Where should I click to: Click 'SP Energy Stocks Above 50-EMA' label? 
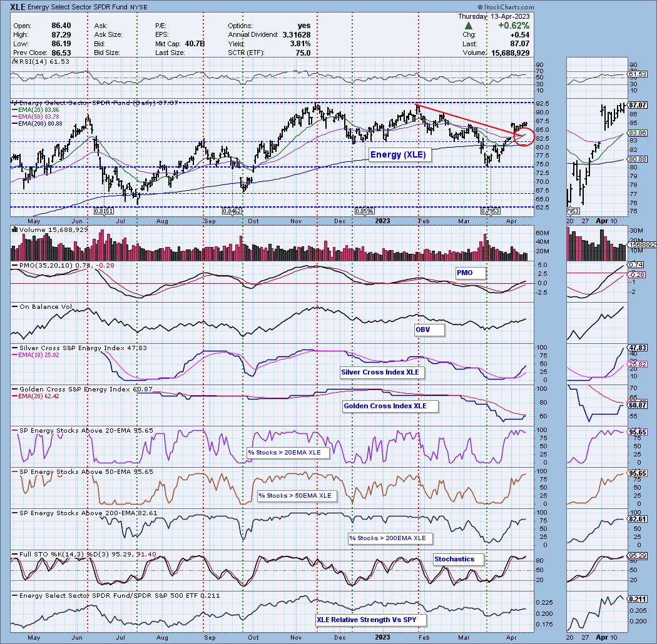82,472
